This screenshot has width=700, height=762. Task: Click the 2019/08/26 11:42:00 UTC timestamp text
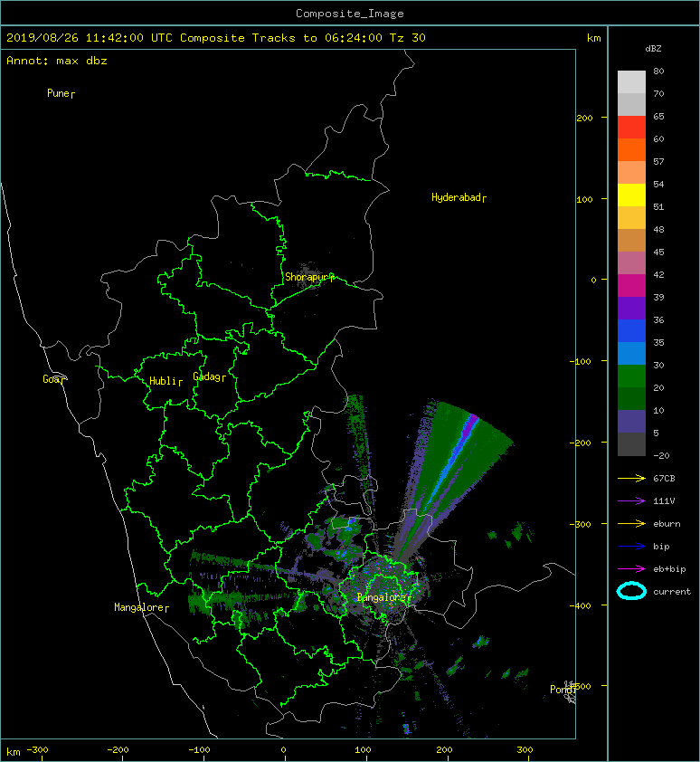pos(90,38)
